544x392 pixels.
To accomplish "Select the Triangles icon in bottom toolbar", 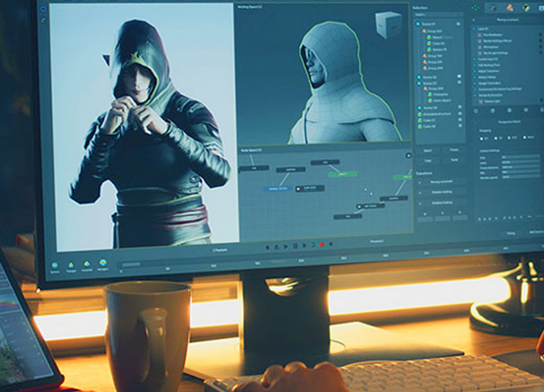I will [x=71, y=263].
